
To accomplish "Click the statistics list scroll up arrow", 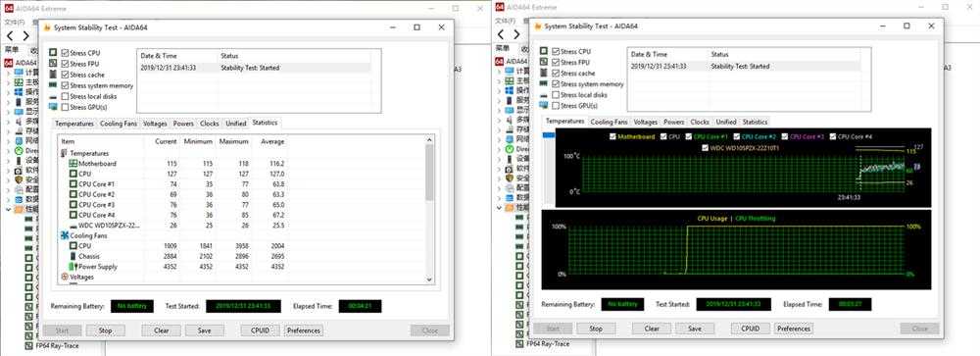I will coord(429,142).
